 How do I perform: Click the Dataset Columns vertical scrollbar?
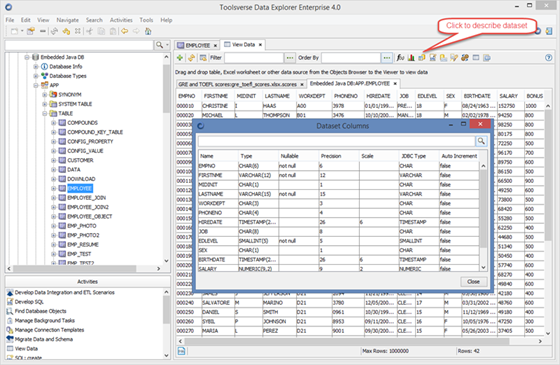click(x=483, y=216)
